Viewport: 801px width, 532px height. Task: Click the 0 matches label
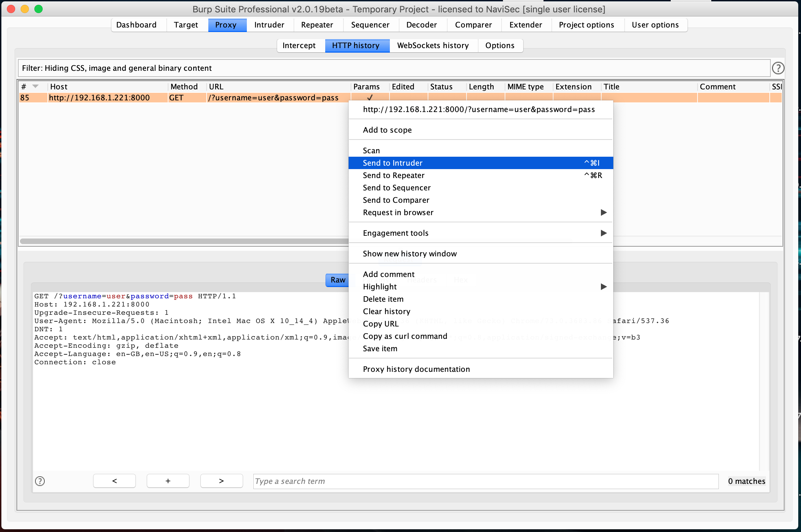click(x=747, y=481)
